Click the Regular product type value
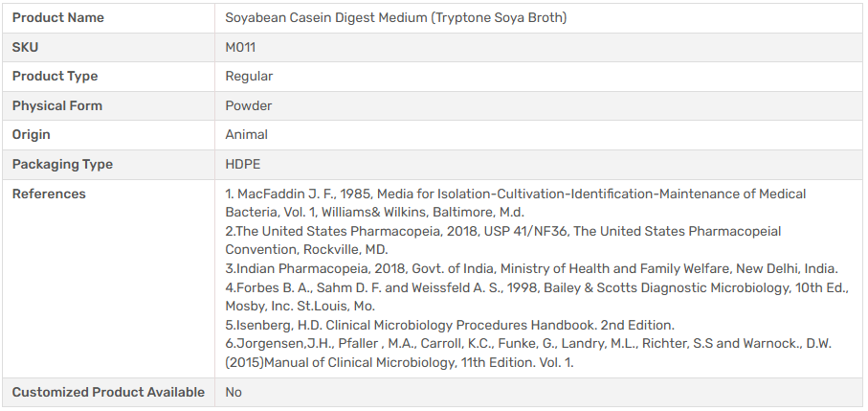Viewport: 868px width, 411px height. point(249,77)
